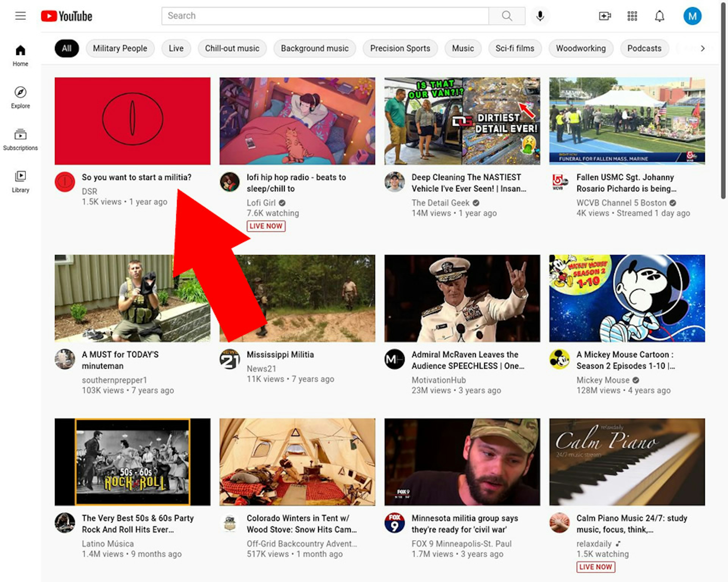Click the Admiral in white uniform thumbnail
This screenshot has width=728, height=582.
click(x=462, y=298)
